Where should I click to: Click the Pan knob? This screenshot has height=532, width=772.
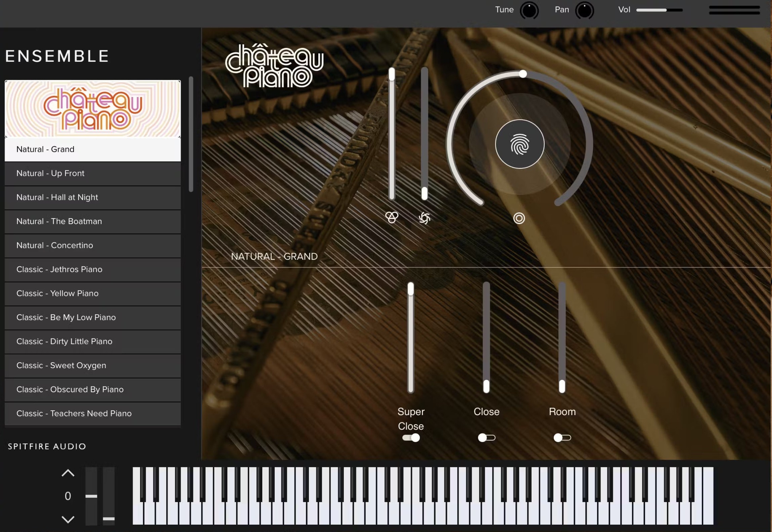[584, 10]
